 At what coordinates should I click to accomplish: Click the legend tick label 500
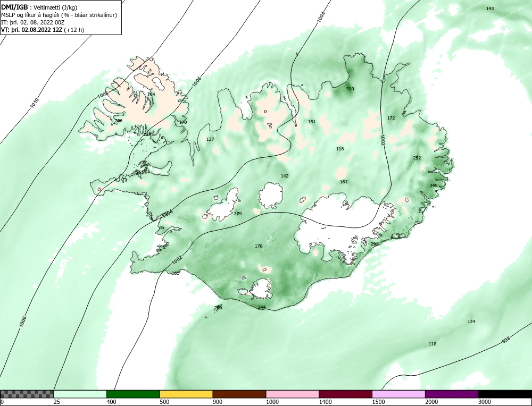coord(164,402)
